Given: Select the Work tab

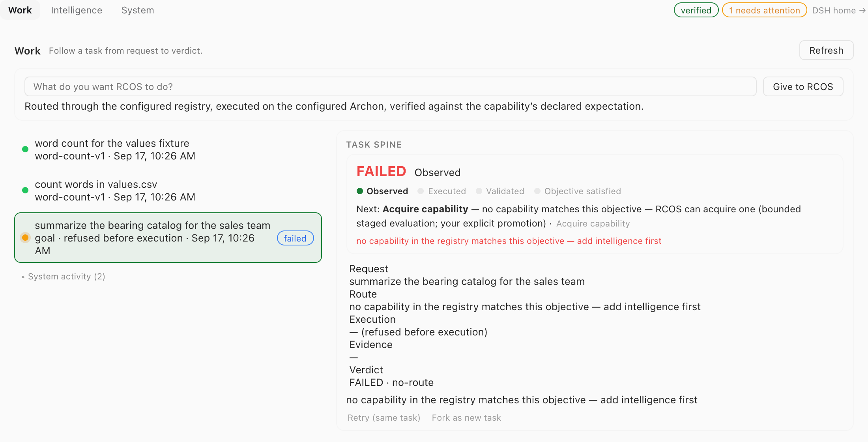Looking at the screenshot, I should (20, 10).
